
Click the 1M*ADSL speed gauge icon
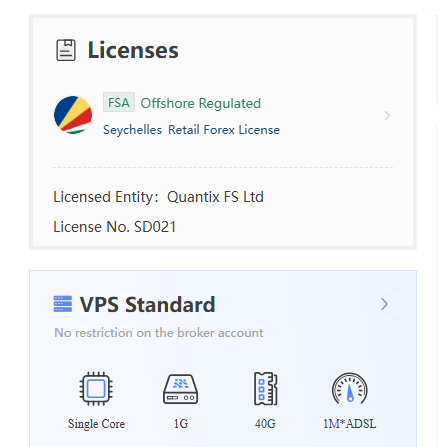point(350,389)
